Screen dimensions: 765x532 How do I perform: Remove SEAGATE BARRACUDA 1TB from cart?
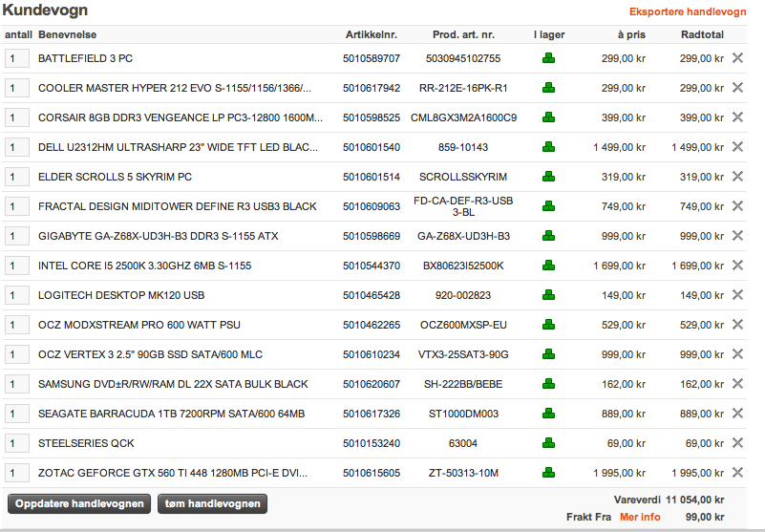click(737, 414)
